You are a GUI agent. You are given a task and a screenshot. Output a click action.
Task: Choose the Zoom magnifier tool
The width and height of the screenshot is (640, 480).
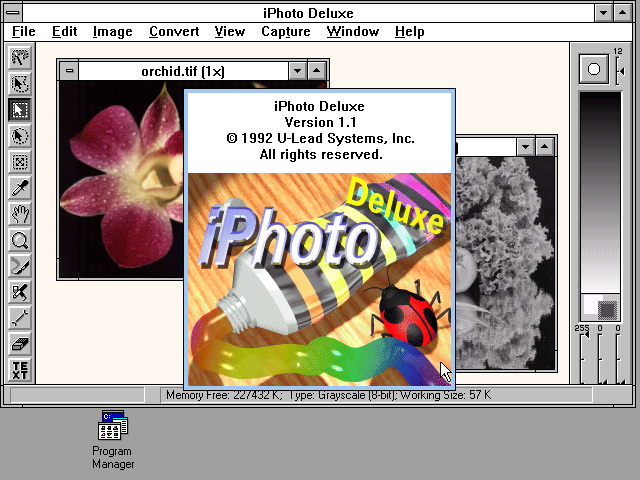[x=20, y=240]
